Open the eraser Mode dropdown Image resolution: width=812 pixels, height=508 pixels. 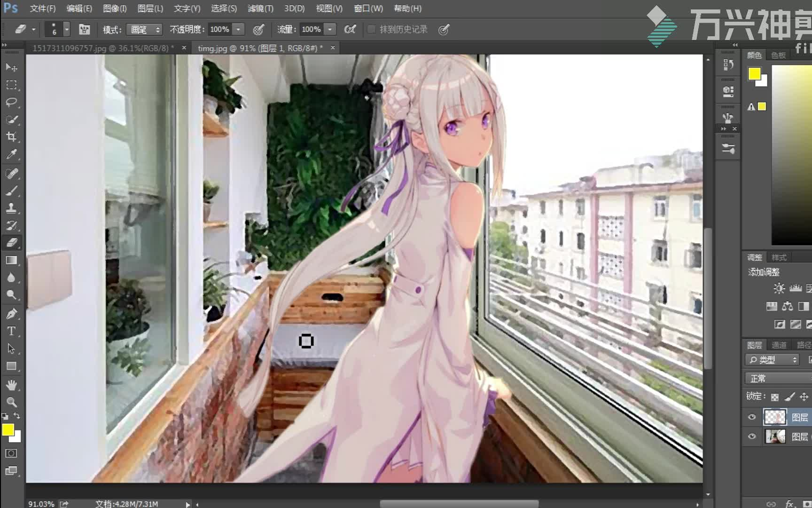point(144,30)
